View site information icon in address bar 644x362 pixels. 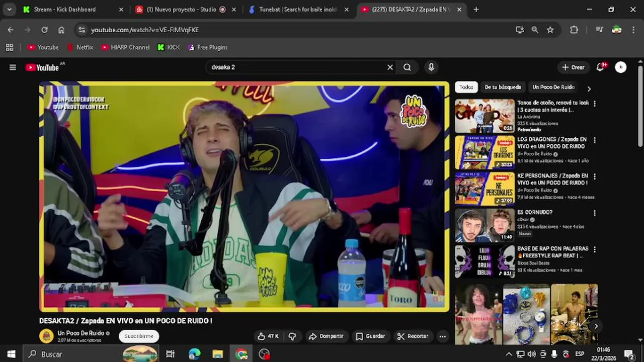point(82,30)
